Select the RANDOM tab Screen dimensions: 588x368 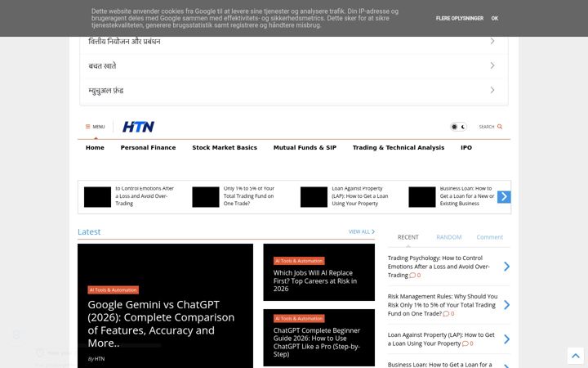(x=449, y=237)
